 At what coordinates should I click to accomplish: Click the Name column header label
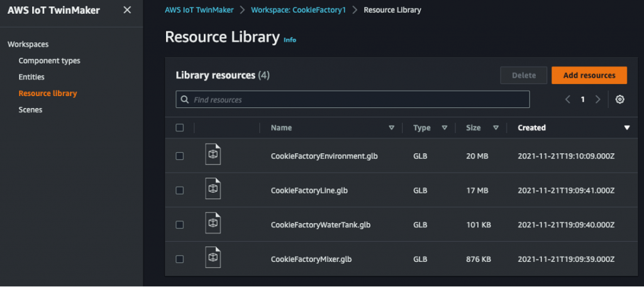pos(281,128)
